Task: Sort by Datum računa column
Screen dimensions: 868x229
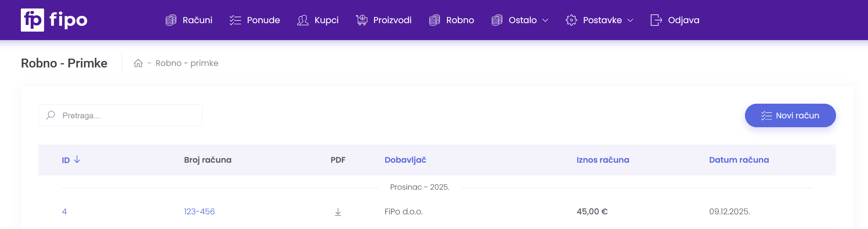Action: pyautogui.click(x=739, y=160)
